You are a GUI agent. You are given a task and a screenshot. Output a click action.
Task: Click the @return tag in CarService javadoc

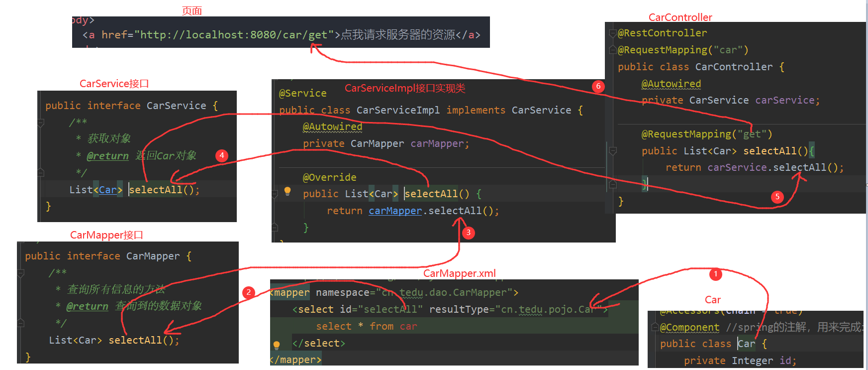(x=107, y=156)
